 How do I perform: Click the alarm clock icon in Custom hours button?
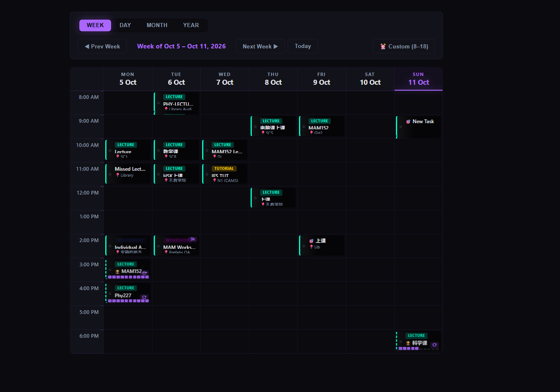(383, 46)
